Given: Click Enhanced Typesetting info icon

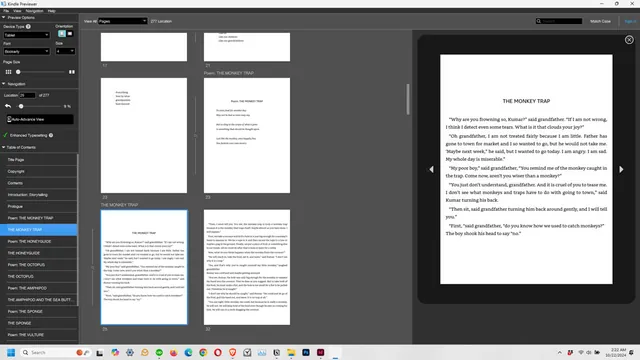Looking at the screenshot, I should click(x=51, y=135).
